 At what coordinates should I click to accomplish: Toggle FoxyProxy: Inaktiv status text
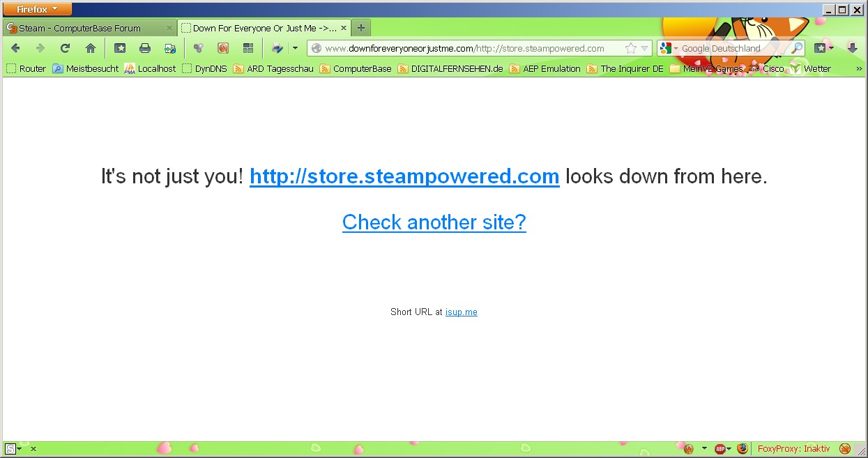[793, 449]
